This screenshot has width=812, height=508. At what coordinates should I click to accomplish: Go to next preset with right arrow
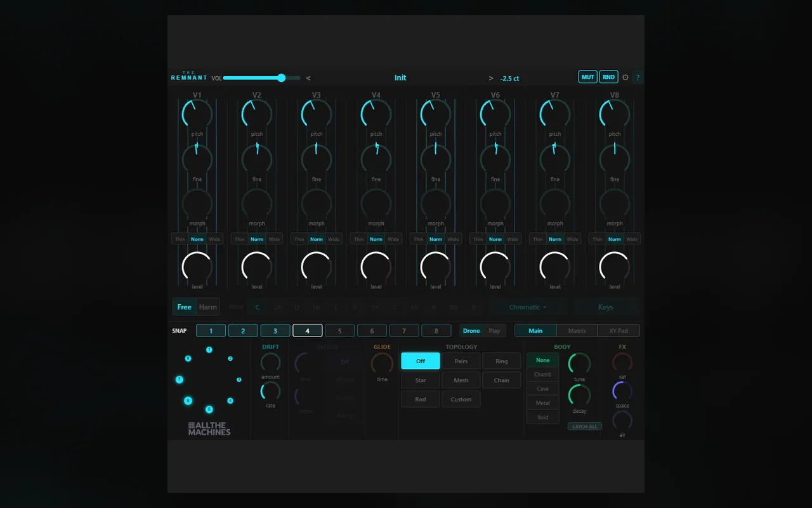click(491, 78)
